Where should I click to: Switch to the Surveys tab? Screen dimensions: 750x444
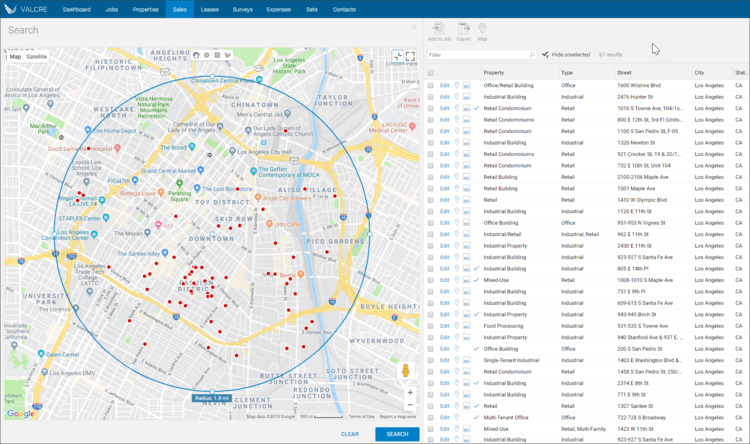click(243, 9)
